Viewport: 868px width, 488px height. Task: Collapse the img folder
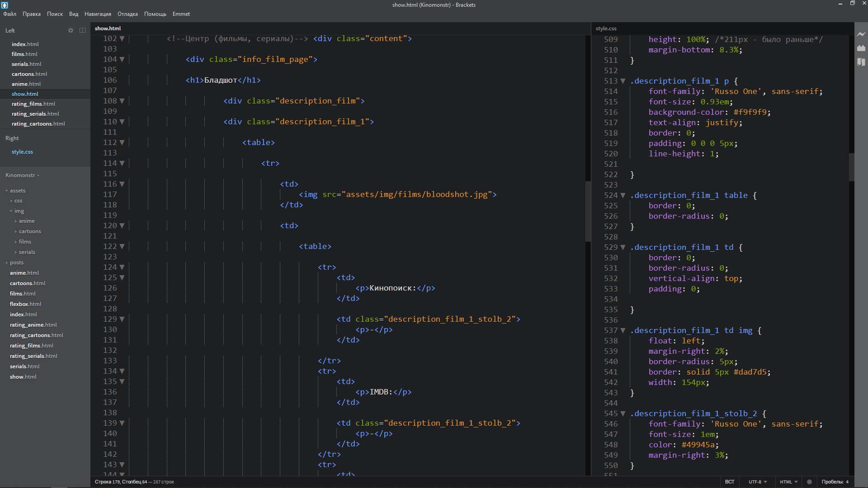point(11,211)
